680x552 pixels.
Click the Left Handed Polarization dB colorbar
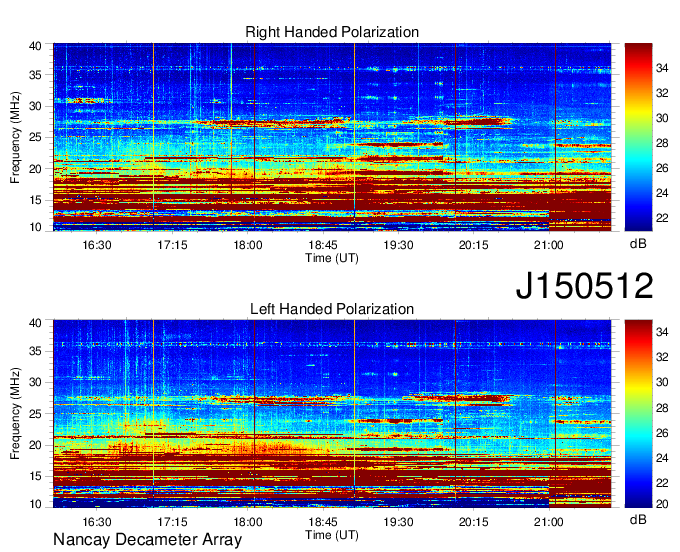(x=638, y=414)
